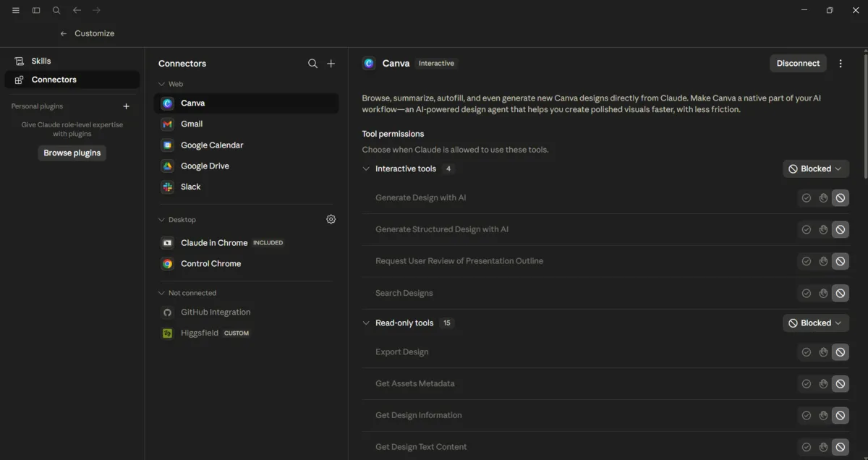The height and width of the screenshot is (460, 868).
Task: Select the Google Drive connector
Action: pos(246,166)
